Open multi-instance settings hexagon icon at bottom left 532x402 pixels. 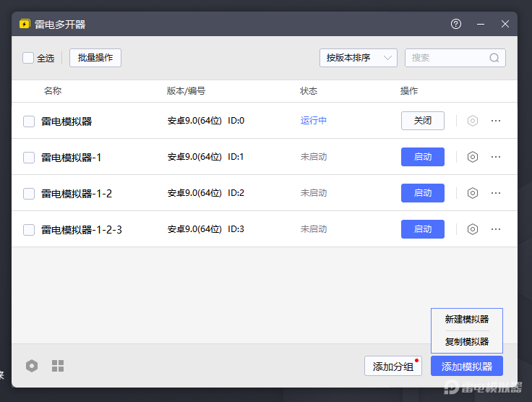coord(32,366)
